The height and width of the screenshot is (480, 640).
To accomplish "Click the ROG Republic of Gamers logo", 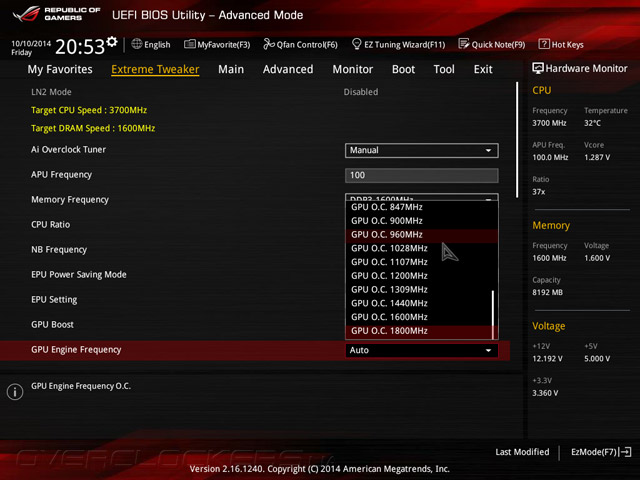I will pos(56,14).
